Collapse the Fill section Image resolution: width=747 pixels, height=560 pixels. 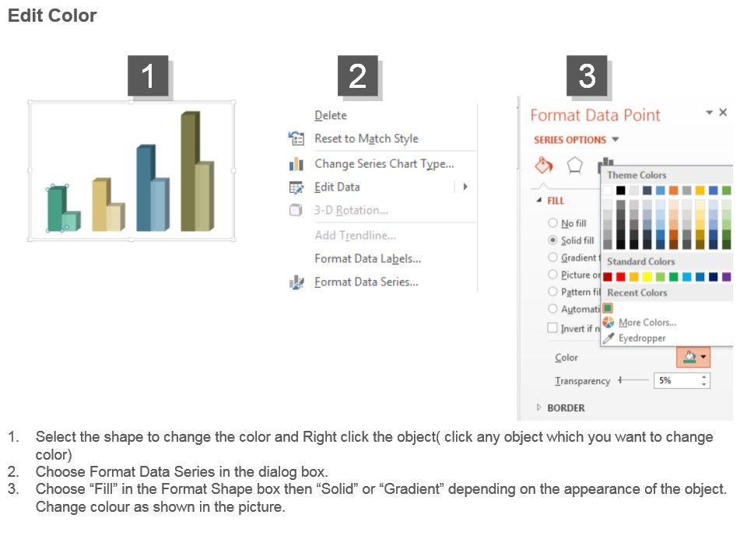(538, 201)
